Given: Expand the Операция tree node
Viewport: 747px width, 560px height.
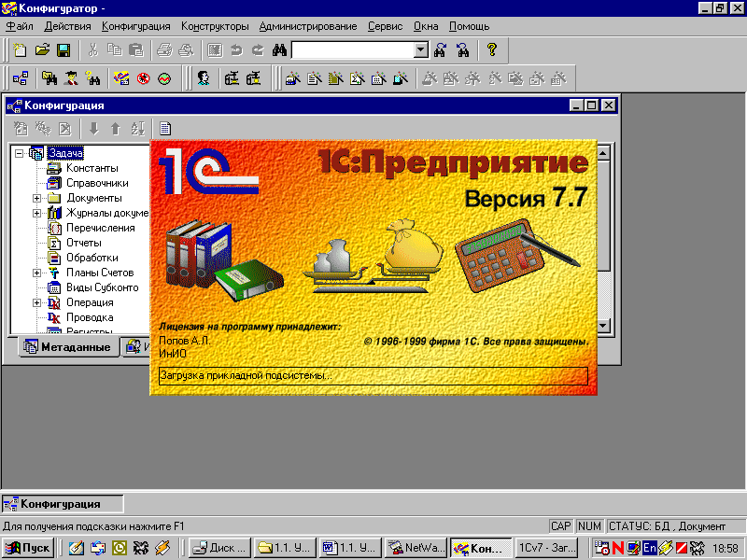Looking at the screenshot, I should click(36, 302).
